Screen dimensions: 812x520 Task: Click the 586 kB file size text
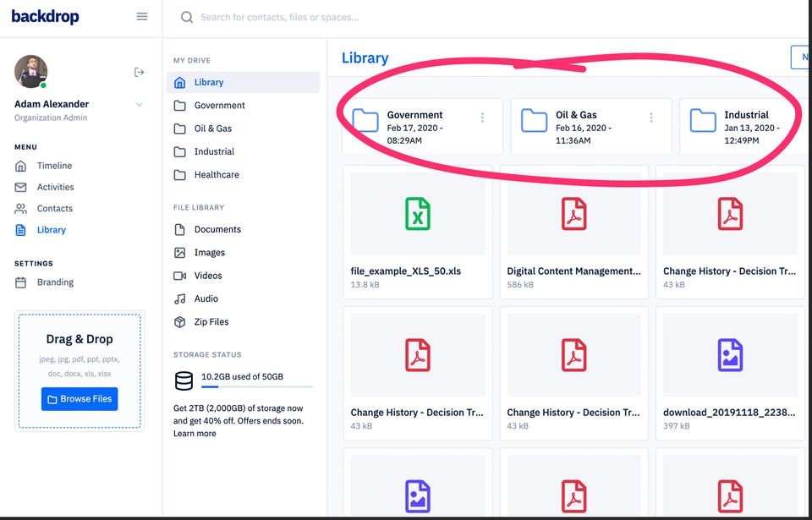(x=520, y=285)
